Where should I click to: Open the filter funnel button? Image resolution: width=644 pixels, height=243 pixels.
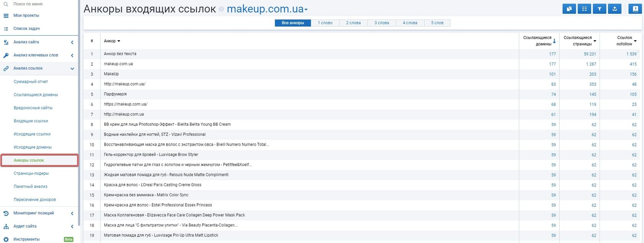[x=599, y=9]
